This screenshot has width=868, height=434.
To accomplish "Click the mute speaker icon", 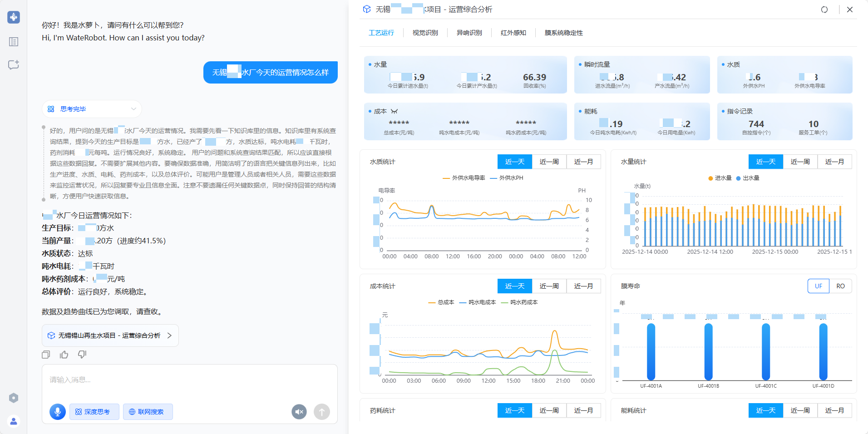I will (x=299, y=412).
